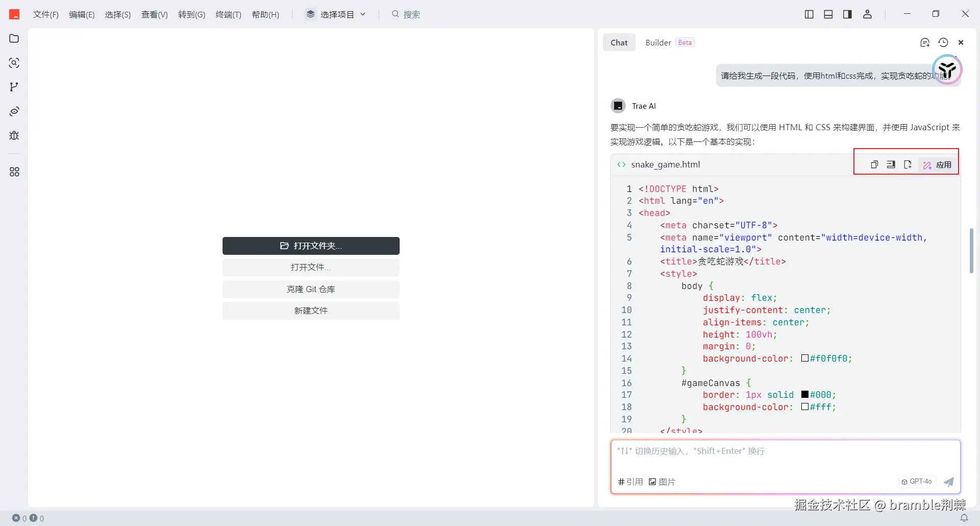Copy the snake_game.html code block
The width and height of the screenshot is (980, 526).
(x=874, y=164)
